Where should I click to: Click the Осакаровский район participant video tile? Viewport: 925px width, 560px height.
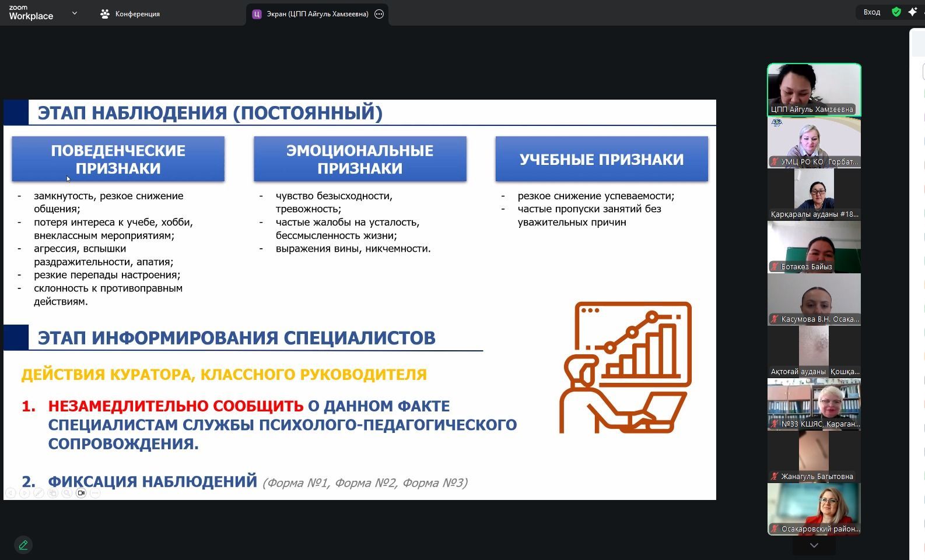814,509
